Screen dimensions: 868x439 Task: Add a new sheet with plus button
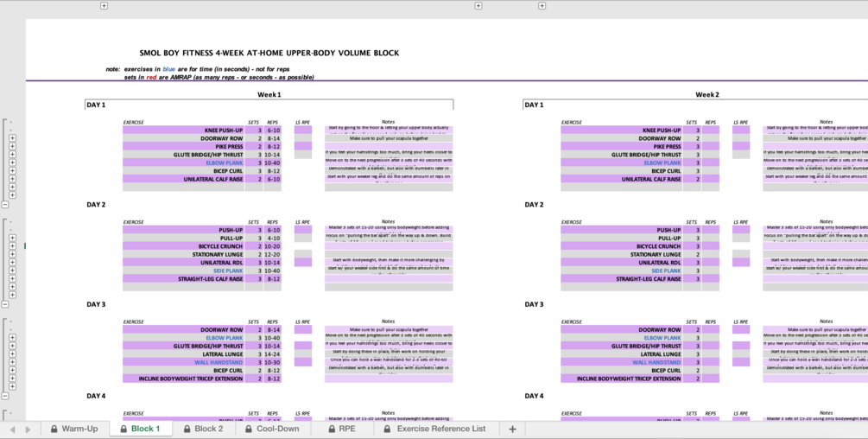coord(512,429)
